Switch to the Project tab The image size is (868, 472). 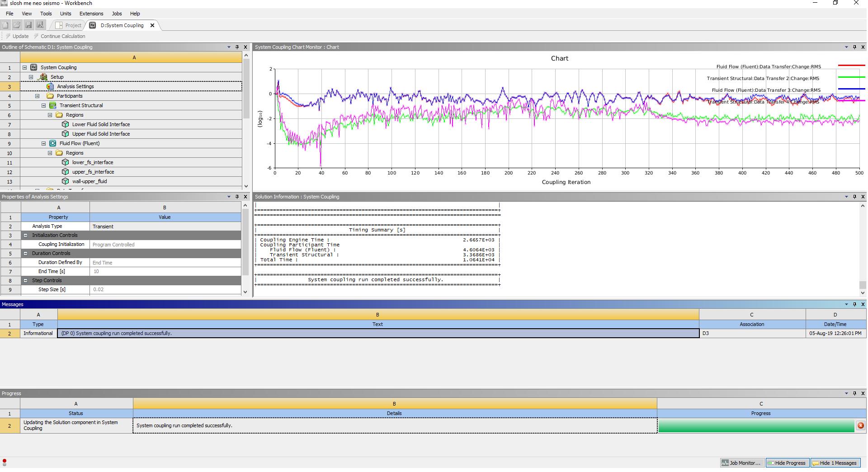tap(68, 25)
